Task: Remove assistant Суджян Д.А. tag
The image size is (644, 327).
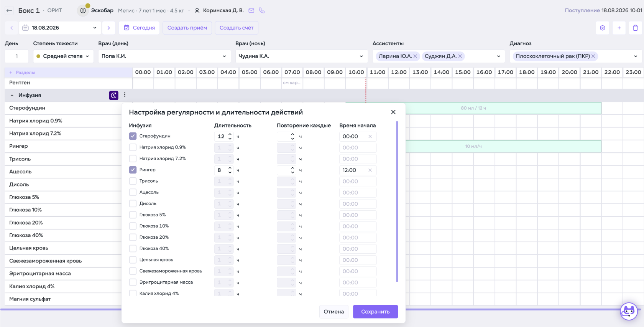Action: point(460,56)
